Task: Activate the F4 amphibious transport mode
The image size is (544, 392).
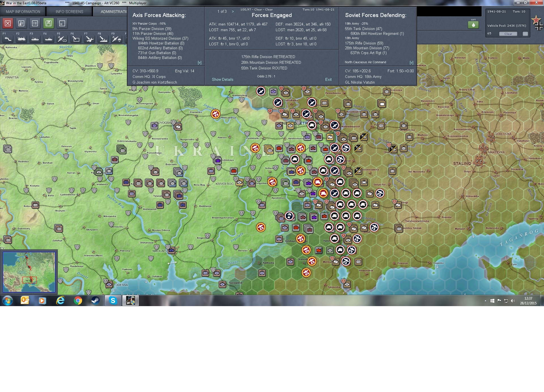Action: pyautogui.click(x=49, y=39)
